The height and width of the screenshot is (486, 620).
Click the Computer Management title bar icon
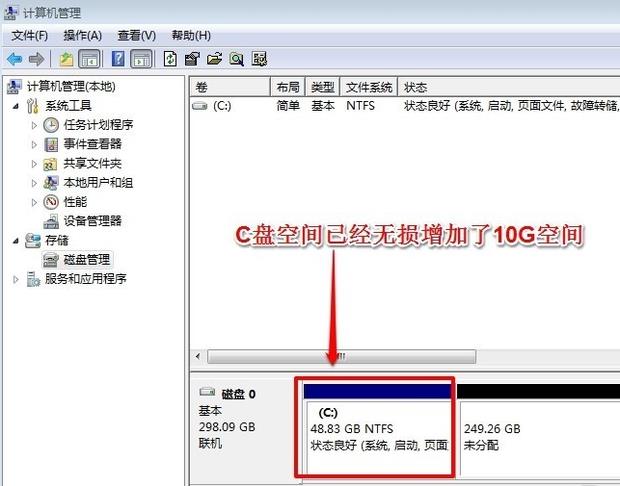click(x=11, y=12)
